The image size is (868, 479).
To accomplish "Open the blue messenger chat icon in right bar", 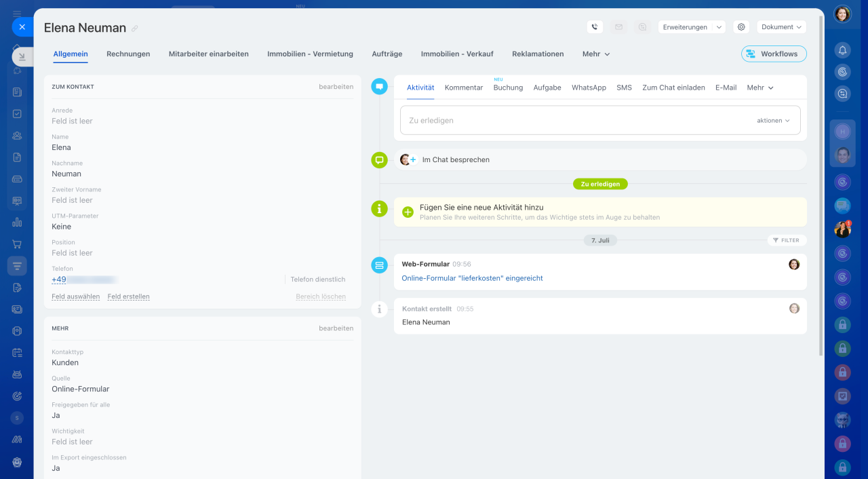I will (842, 205).
